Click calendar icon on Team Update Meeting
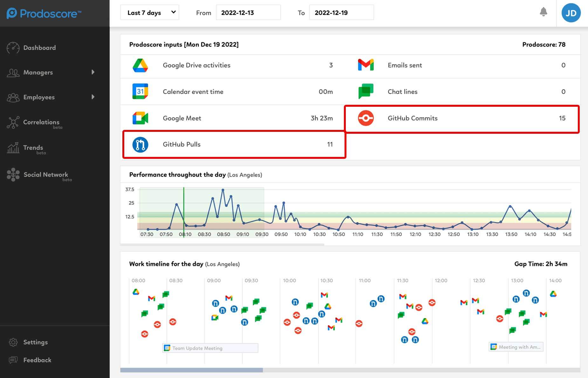This screenshot has width=588, height=378. coord(167,348)
